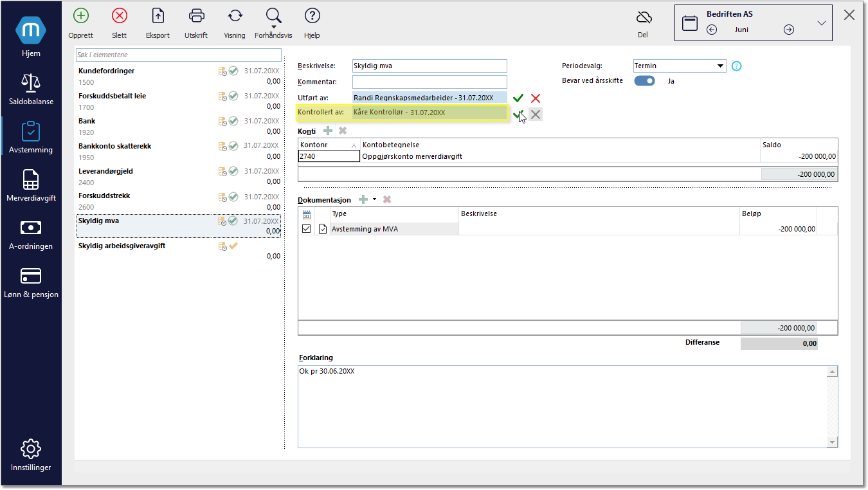Click the yellow checkmark on Skyldig arbeidsgiveravgift

(x=233, y=246)
